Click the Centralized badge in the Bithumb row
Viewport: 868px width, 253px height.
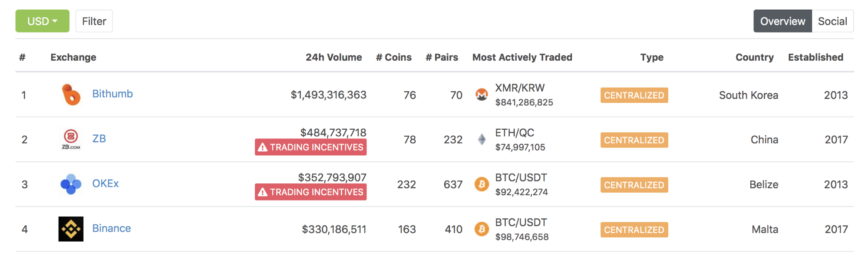point(634,95)
